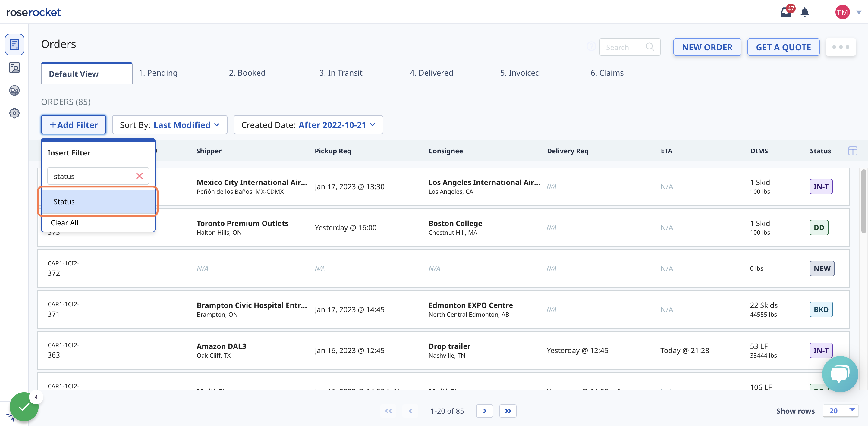The image size is (868, 426).
Task: Open Show rows 20 dropdown
Action: 841,411
